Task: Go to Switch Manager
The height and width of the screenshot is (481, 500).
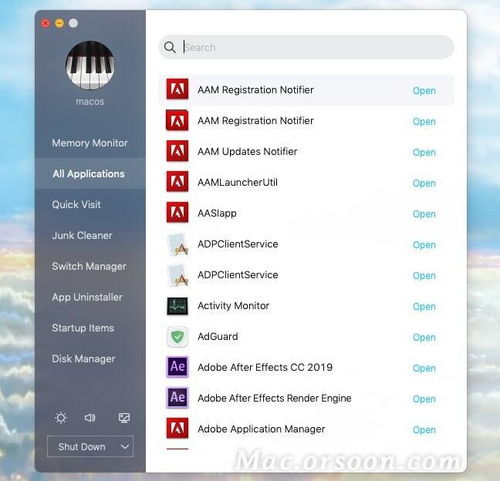Action: [x=89, y=266]
